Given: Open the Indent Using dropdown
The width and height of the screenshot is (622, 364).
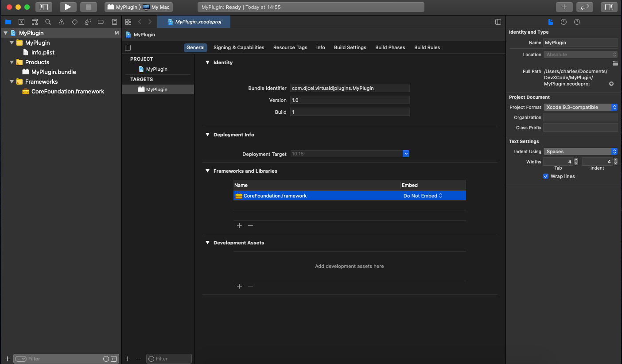Looking at the screenshot, I should tap(580, 151).
